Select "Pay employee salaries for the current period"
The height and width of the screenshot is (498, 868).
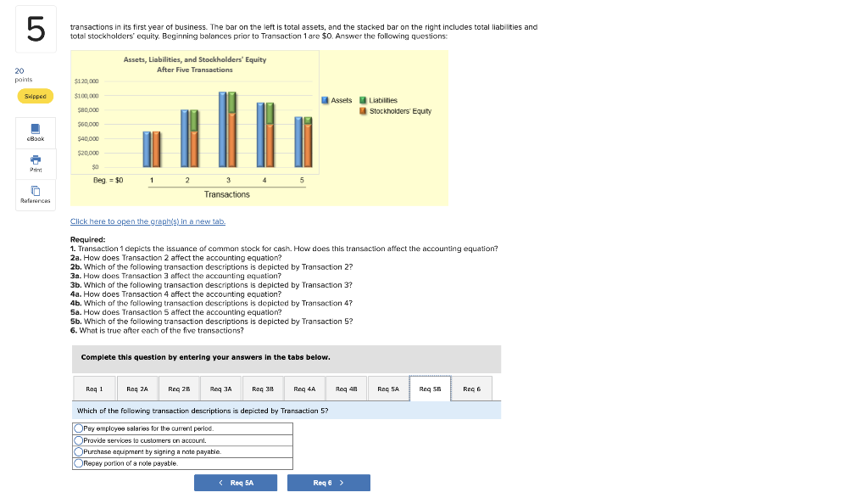(79, 428)
